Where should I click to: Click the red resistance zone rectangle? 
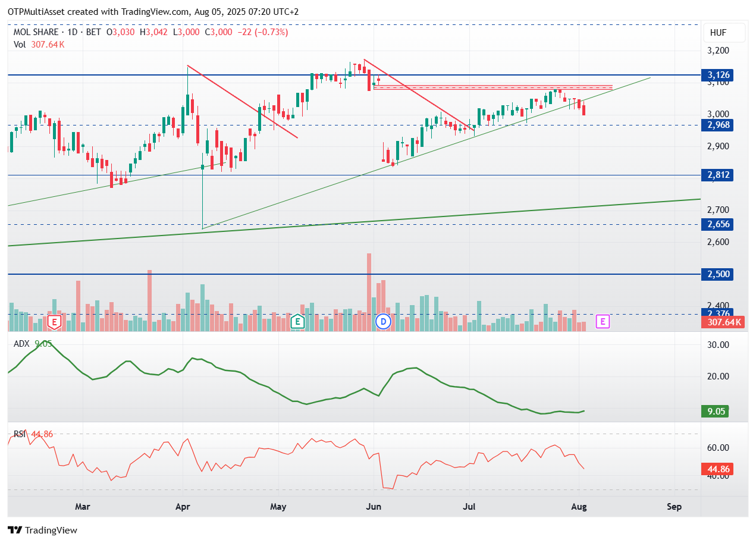493,87
